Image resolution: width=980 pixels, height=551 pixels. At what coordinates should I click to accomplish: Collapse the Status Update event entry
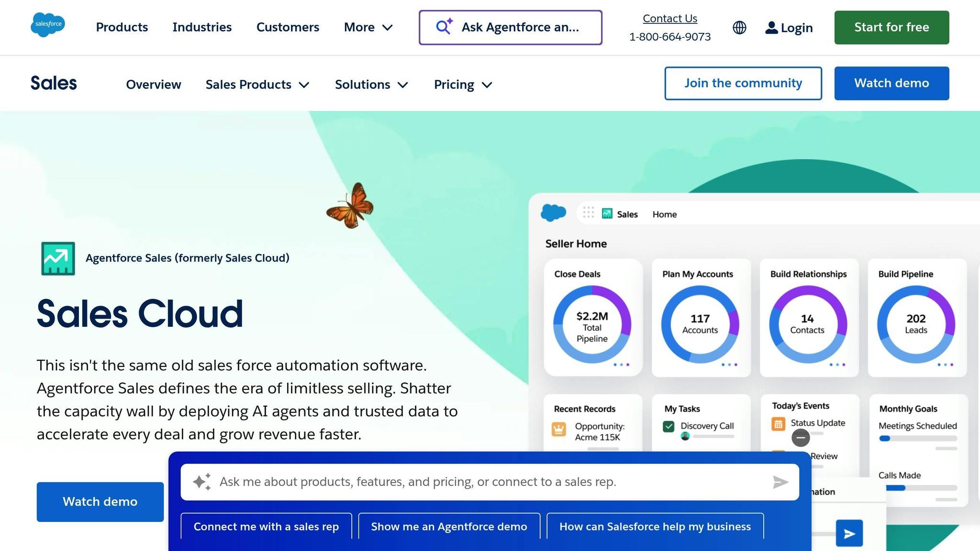801,438
